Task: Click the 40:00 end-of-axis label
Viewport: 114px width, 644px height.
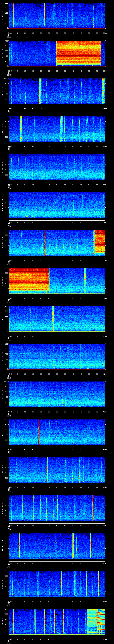Action: point(105,336)
